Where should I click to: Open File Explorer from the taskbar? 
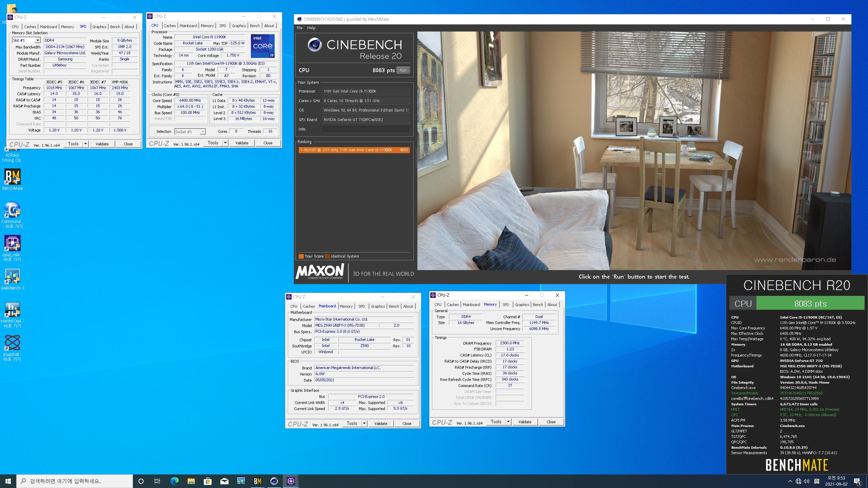[191, 481]
